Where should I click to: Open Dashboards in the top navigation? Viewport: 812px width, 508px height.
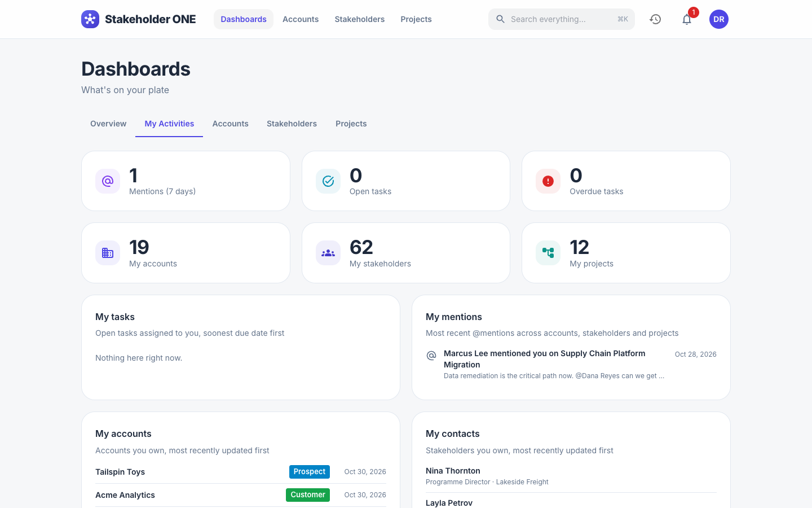coord(244,19)
